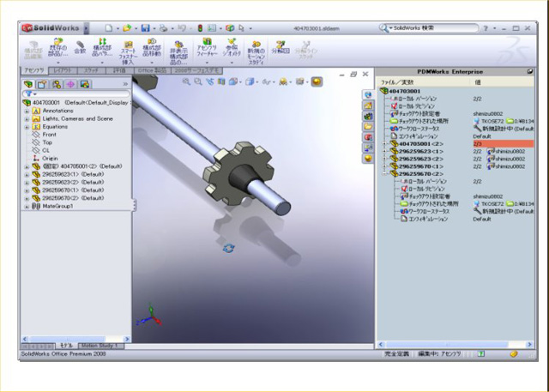Select the Front plane in tree

point(49,135)
